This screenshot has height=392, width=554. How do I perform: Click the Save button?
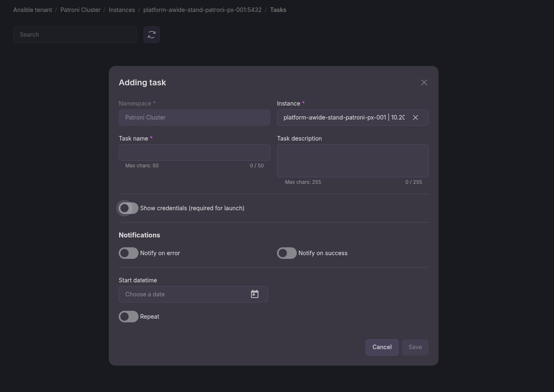[x=415, y=347]
